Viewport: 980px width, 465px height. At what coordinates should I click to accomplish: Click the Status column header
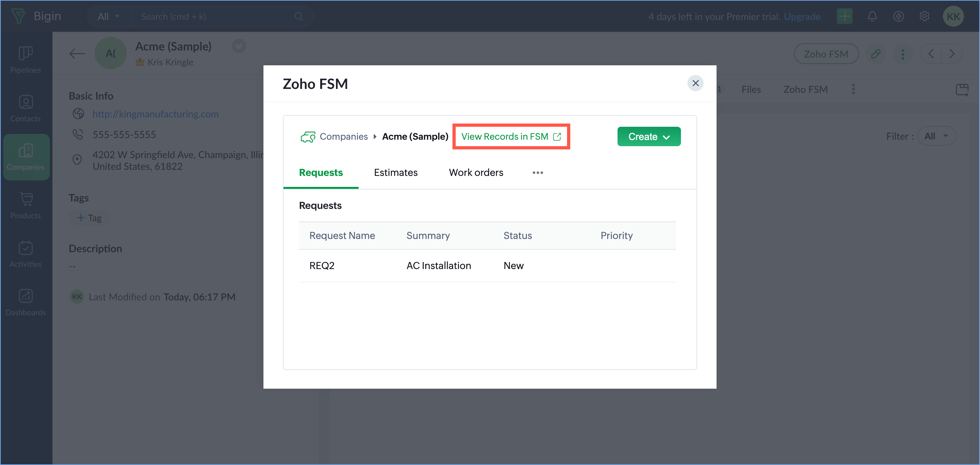(x=518, y=235)
